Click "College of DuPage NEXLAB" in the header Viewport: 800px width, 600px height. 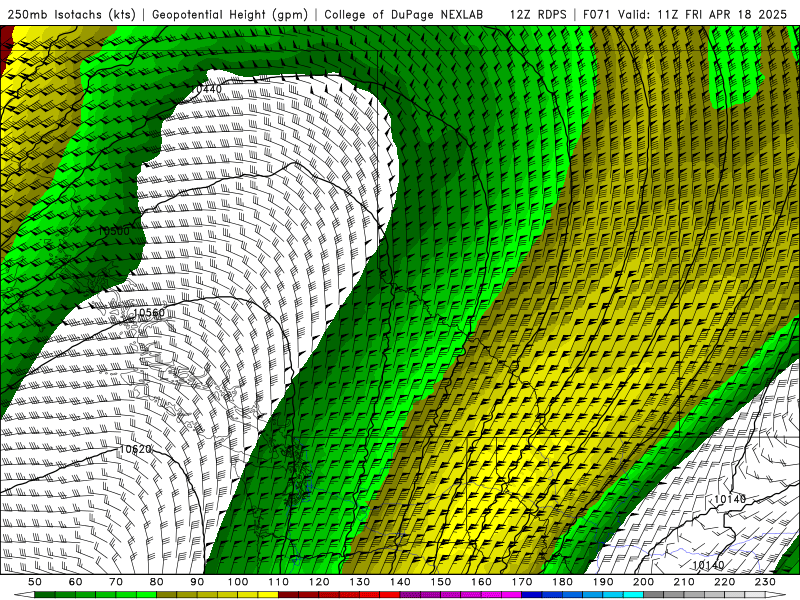tap(403, 14)
